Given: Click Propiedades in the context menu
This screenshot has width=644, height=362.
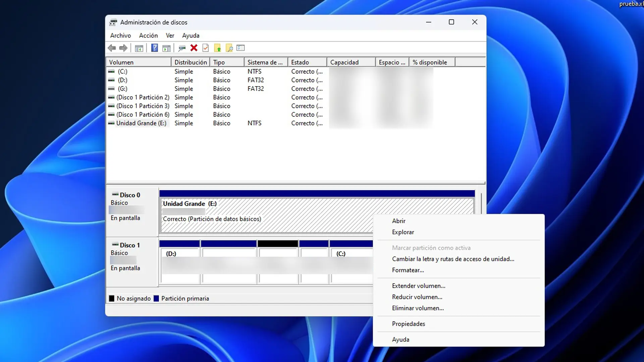Looking at the screenshot, I should (409, 324).
